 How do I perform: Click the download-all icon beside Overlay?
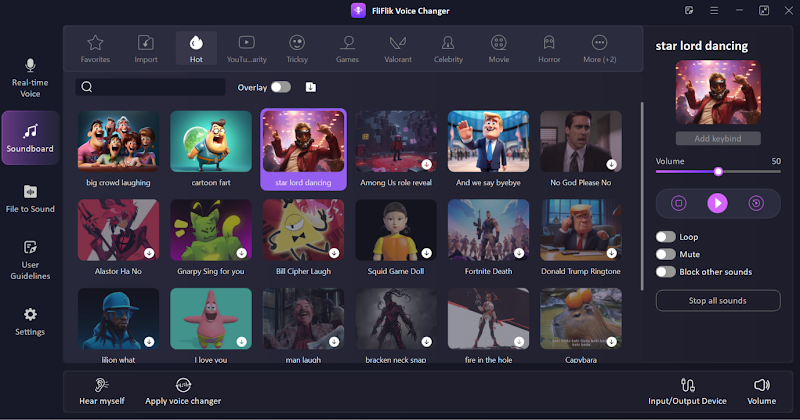[x=311, y=87]
